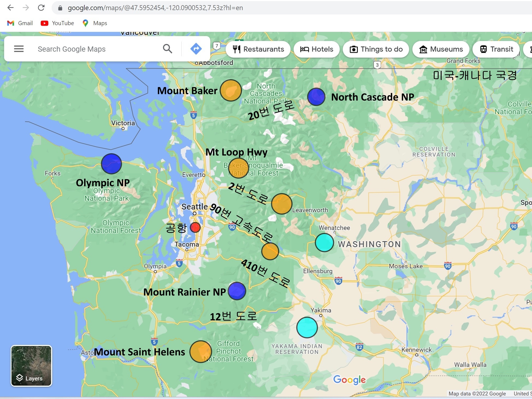Select the Things to do chip
The height and width of the screenshot is (399, 532).
pos(376,49)
